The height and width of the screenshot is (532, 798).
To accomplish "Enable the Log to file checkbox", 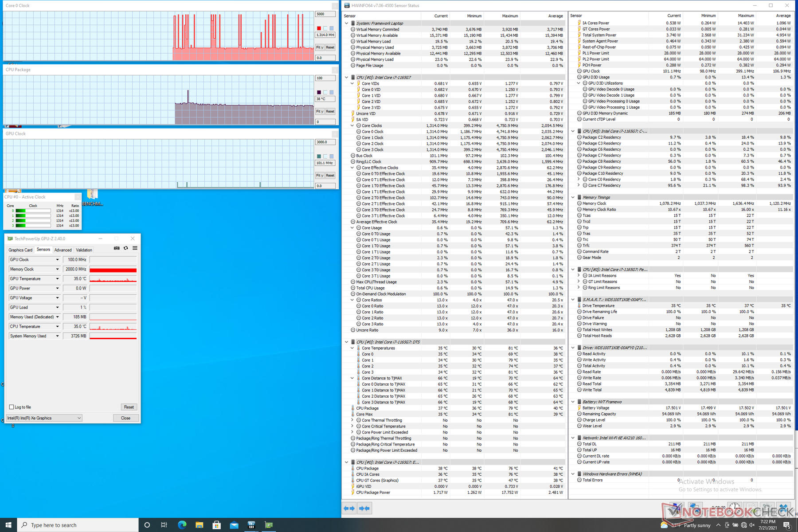I will (x=12, y=407).
